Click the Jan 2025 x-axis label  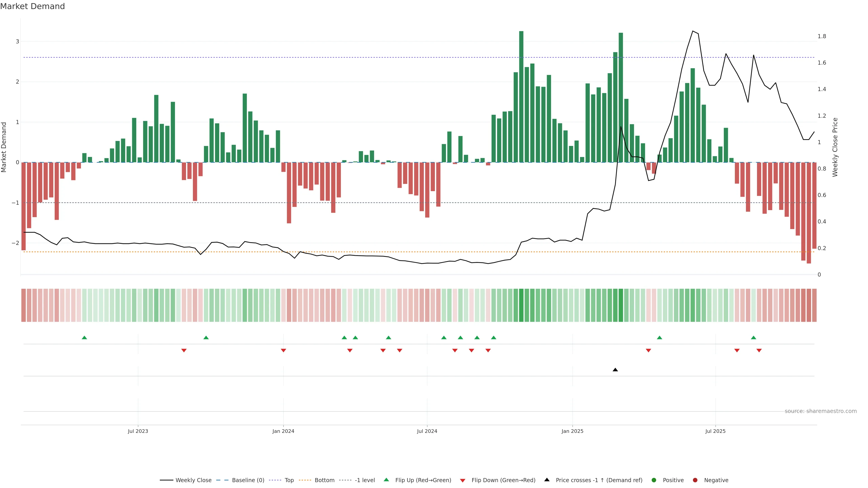pos(572,431)
